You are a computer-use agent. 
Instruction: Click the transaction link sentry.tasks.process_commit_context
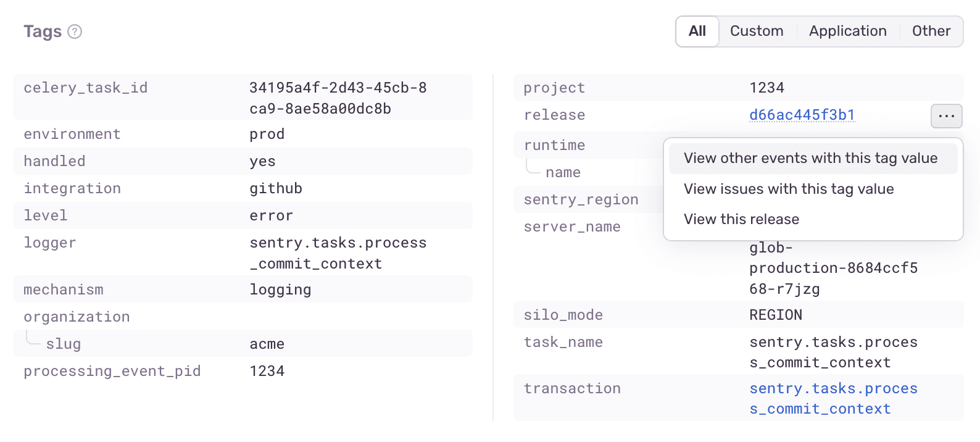[x=833, y=398]
